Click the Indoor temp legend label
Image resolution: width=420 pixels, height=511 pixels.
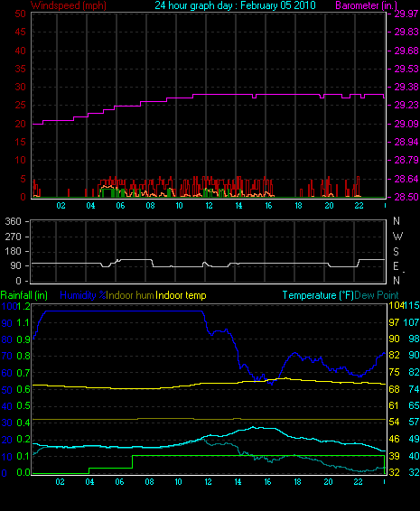181,295
